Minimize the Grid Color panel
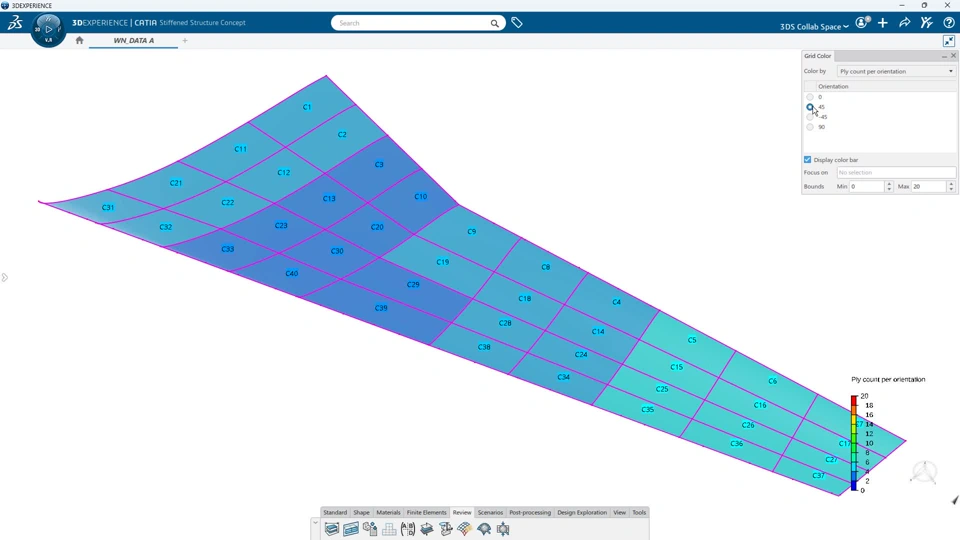Image resolution: width=960 pixels, height=540 pixels. point(944,56)
